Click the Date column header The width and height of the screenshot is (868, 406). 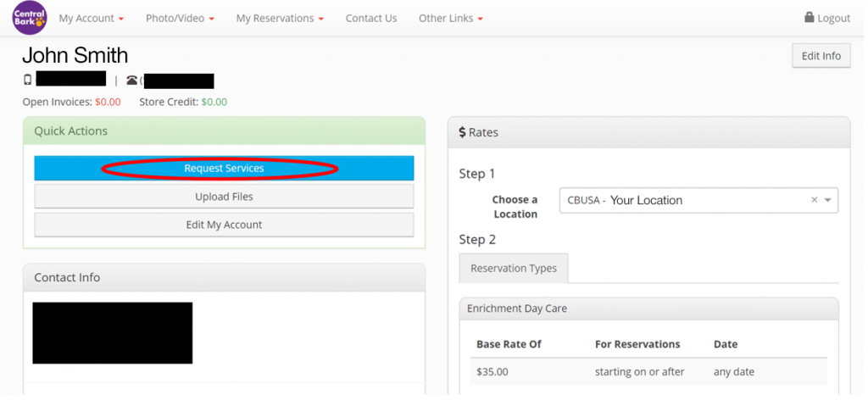click(x=726, y=344)
